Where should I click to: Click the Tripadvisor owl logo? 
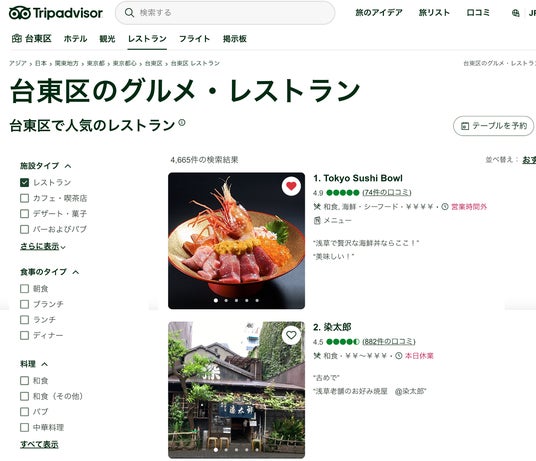[19, 13]
